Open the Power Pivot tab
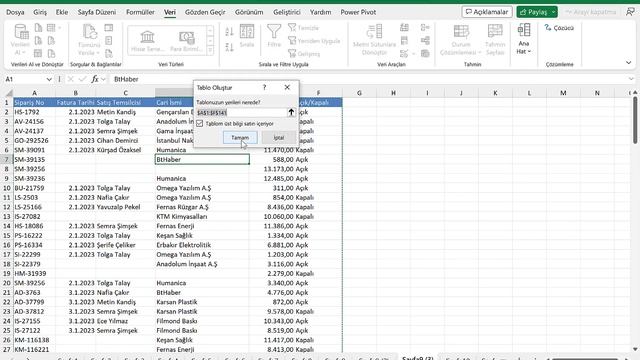Image resolution: width=640 pixels, height=360 pixels. point(358,12)
